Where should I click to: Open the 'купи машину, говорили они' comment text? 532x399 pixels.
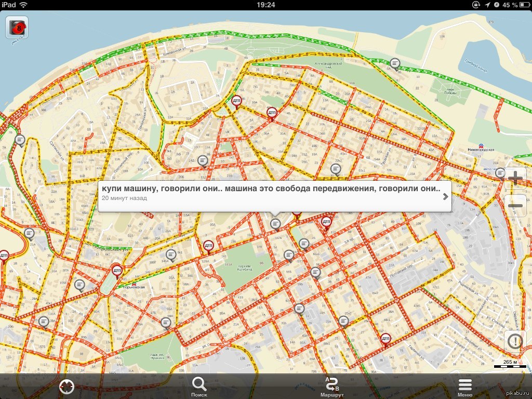270,188
